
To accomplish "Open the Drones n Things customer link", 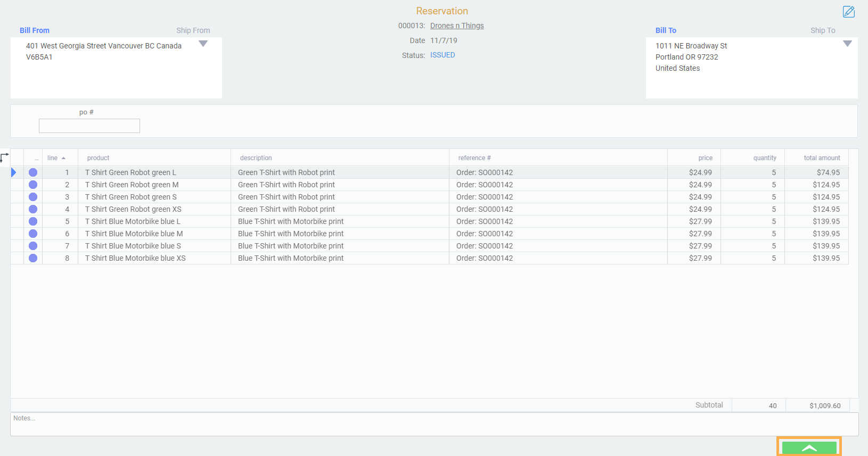I will coord(457,26).
